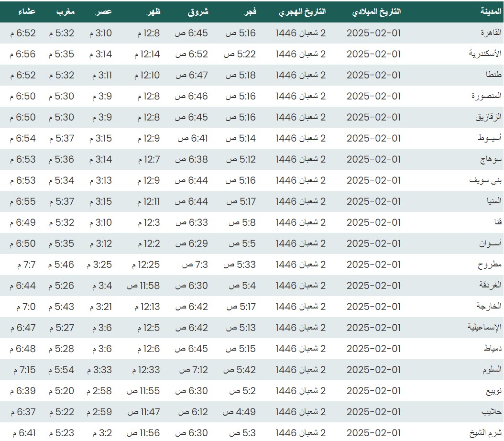Click الأسكندرية in the city column
The width and height of the screenshot is (504, 441).
pyautogui.click(x=485, y=54)
